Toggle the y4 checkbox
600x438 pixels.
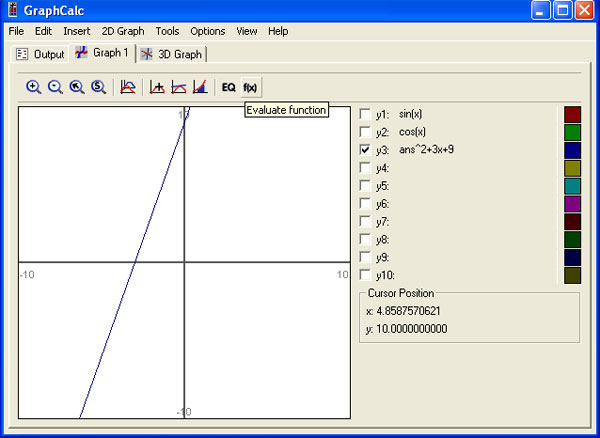365,168
